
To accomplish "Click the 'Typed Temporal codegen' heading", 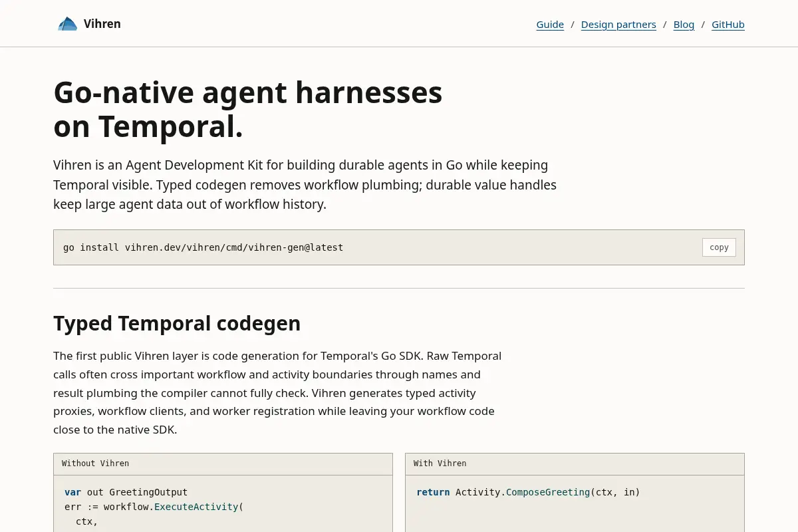I will (177, 323).
